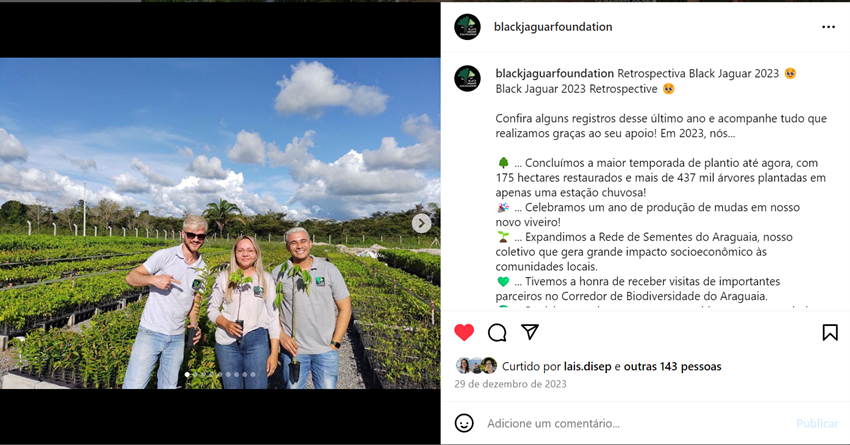Share post via paper plane icon
The image size is (850, 445).
click(530, 332)
